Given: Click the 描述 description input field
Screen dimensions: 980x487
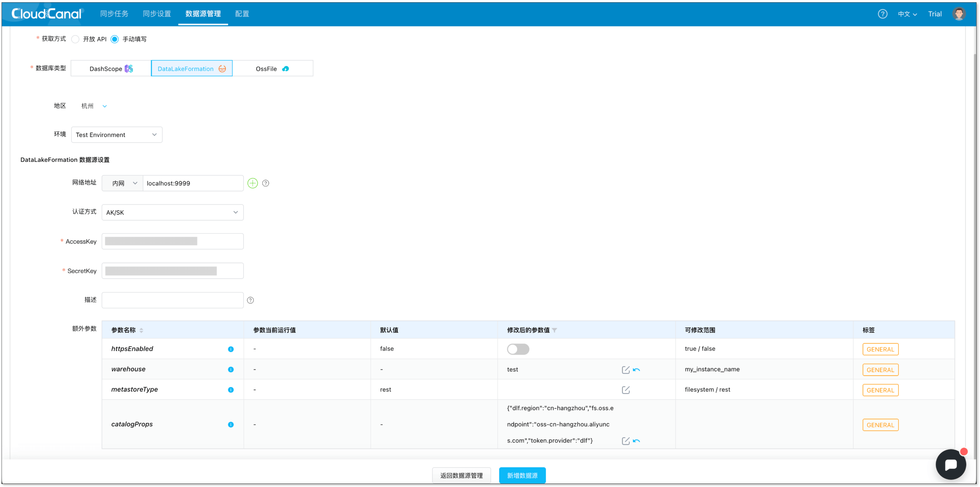Looking at the screenshot, I should tap(172, 300).
